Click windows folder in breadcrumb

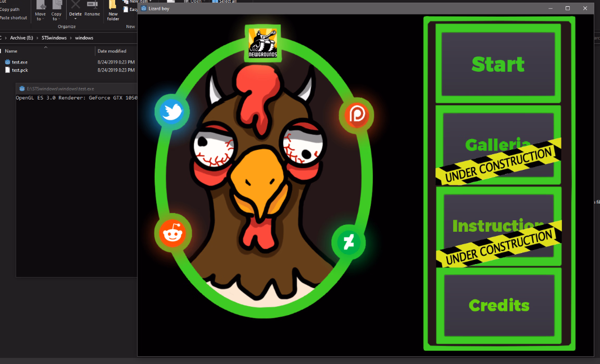tap(84, 38)
